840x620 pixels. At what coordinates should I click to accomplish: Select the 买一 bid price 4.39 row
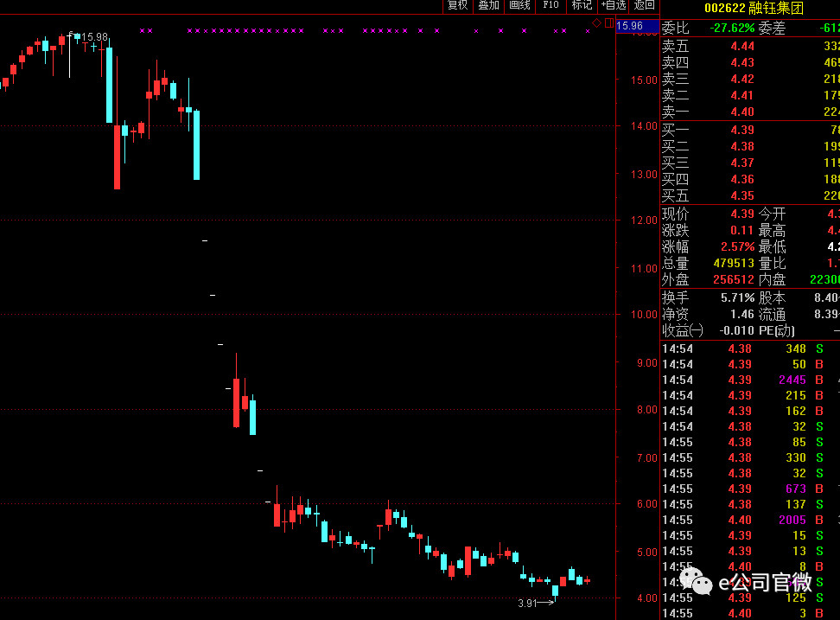[741, 131]
